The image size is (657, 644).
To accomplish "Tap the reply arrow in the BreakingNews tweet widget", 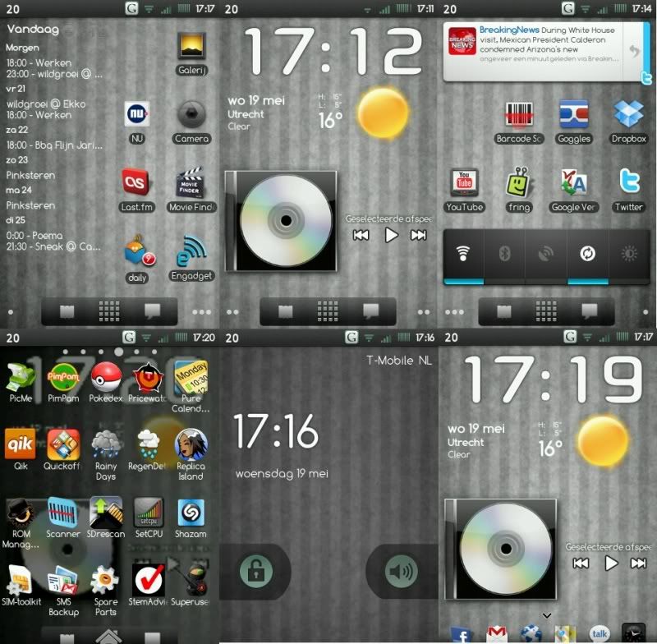I will (x=634, y=51).
